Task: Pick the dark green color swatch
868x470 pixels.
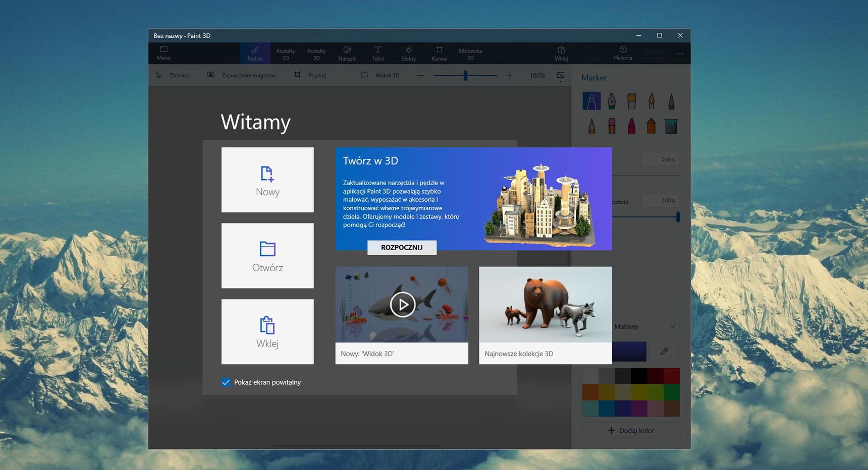Action: click(672, 392)
